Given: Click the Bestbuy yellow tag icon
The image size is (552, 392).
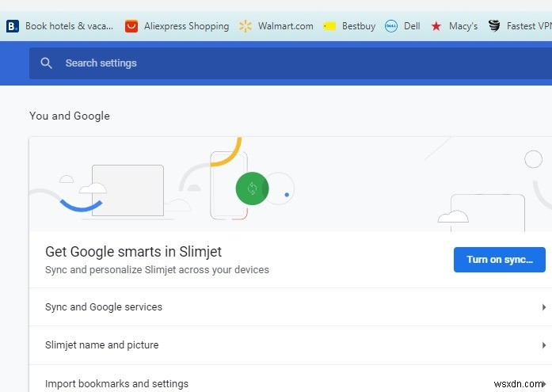Looking at the screenshot, I should click(x=329, y=26).
